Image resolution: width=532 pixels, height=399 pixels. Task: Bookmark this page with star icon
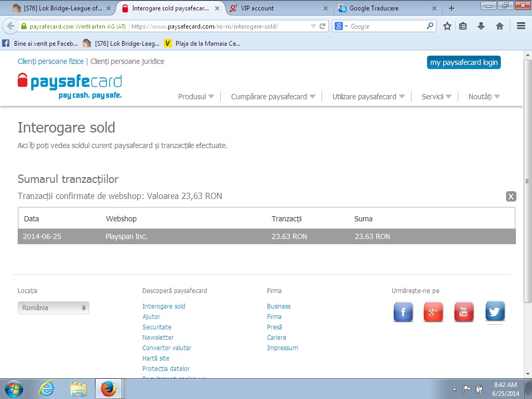tap(447, 26)
